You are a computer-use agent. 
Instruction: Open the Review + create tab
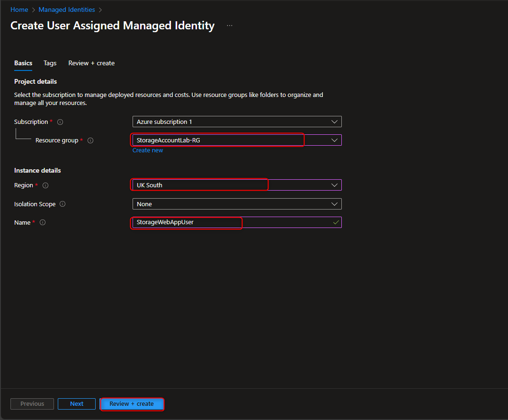pyautogui.click(x=91, y=63)
